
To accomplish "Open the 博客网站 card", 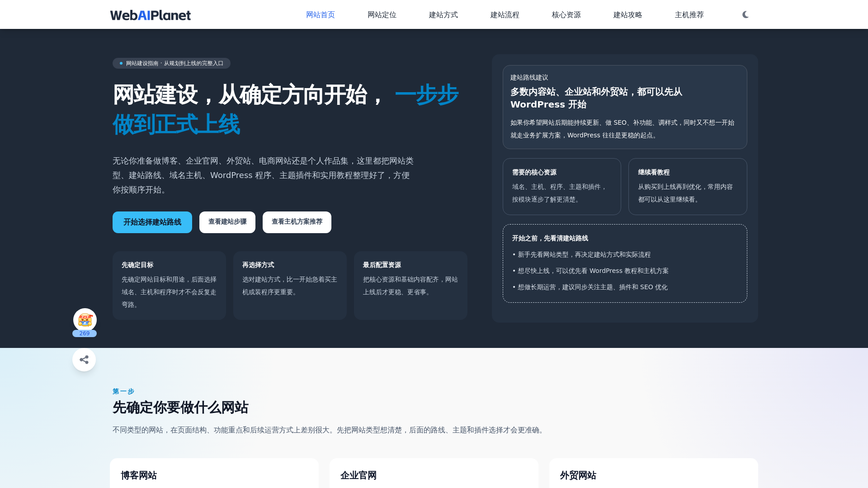I will pos(214,473).
